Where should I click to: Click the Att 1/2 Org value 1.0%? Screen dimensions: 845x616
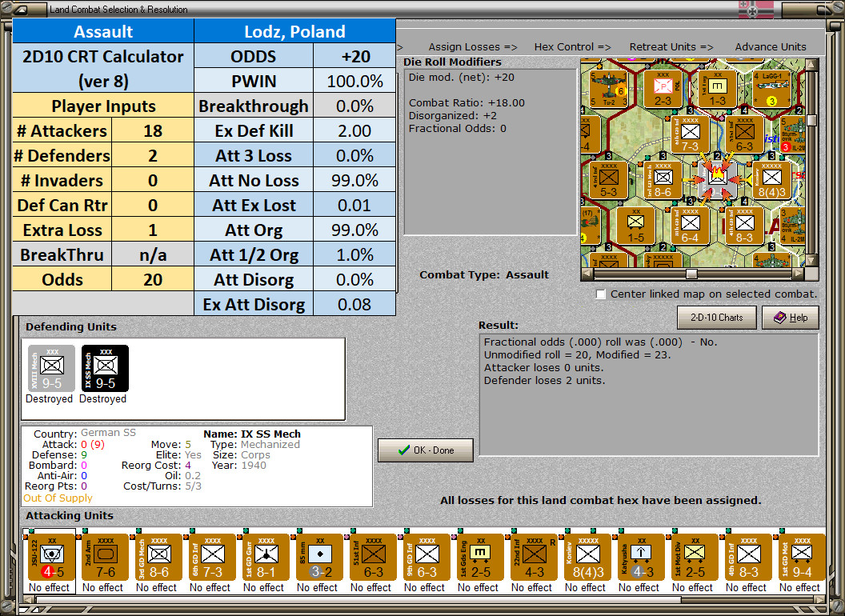(x=354, y=255)
